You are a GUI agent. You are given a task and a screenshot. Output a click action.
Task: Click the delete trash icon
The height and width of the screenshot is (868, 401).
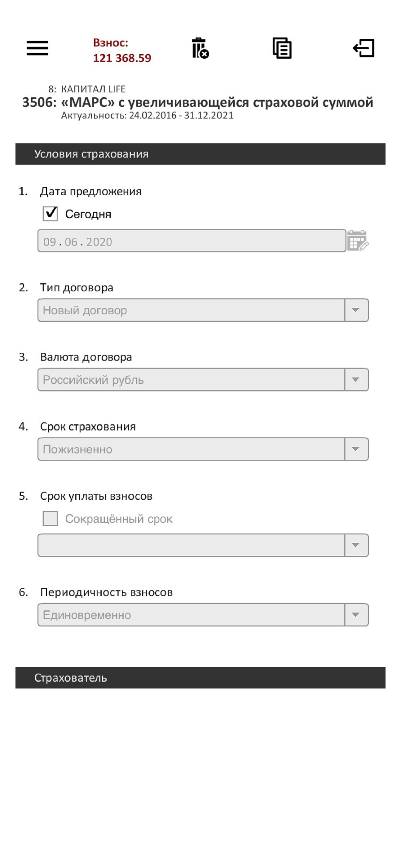click(x=200, y=48)
